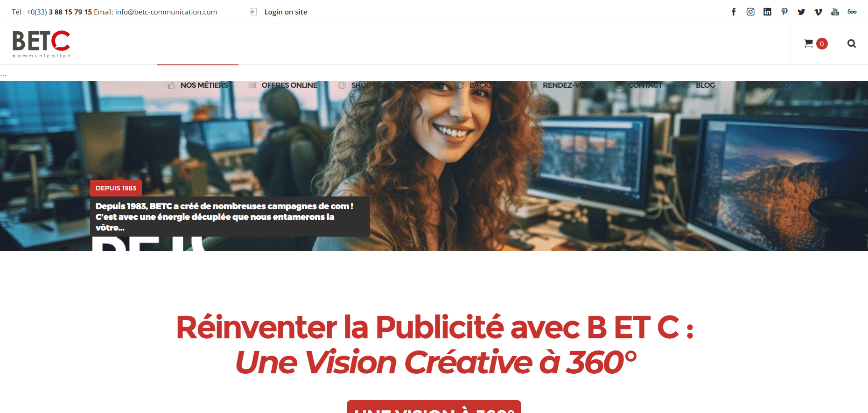Open the Instagram social icon
Image resolution: width=868 pixels, height=413 pixels.
pos(750,12)
